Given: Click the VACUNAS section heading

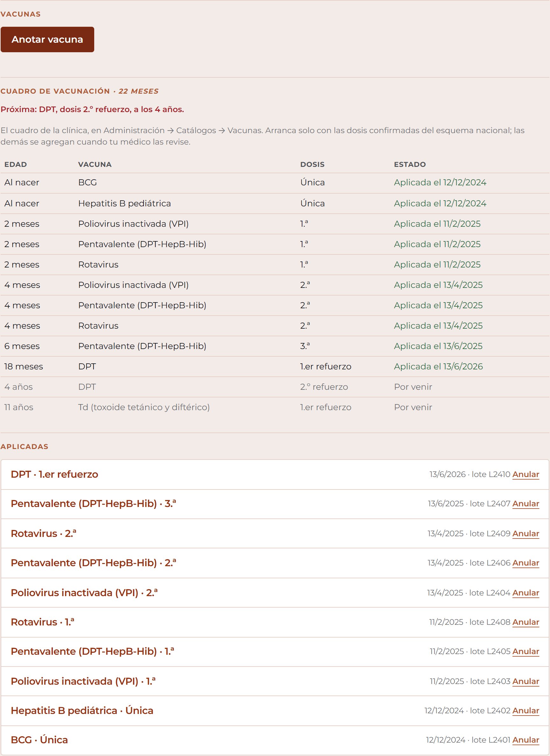Looking at the screenshot, I should [x=21, y=14].
